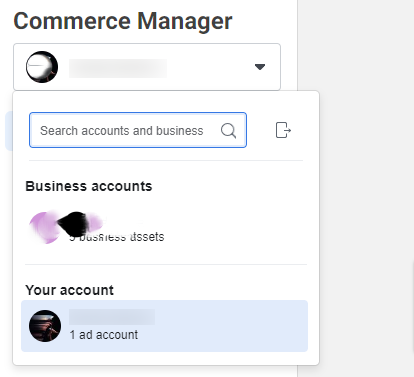414x377 pixels.
Task: Click the account selector box below Commerce Manager
Action: pyautogui.click(x=147, y=67)
